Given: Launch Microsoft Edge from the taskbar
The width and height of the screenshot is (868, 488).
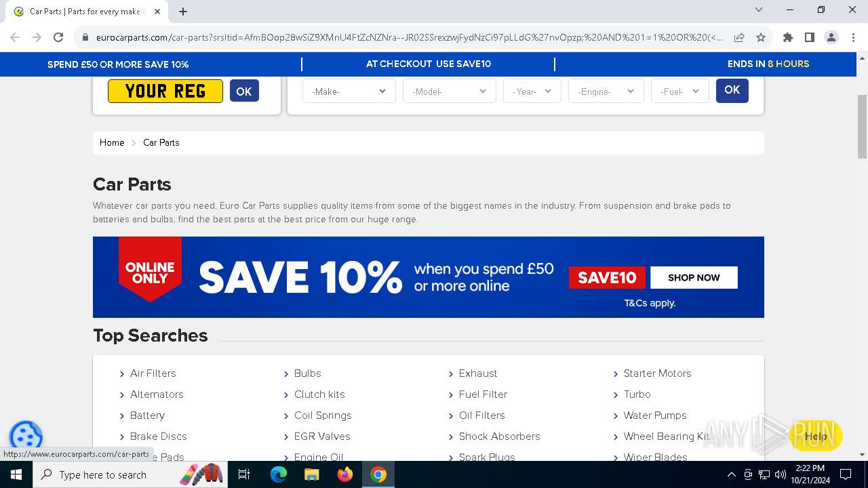Looking at the screenshot, I should (x=279, y=474).
